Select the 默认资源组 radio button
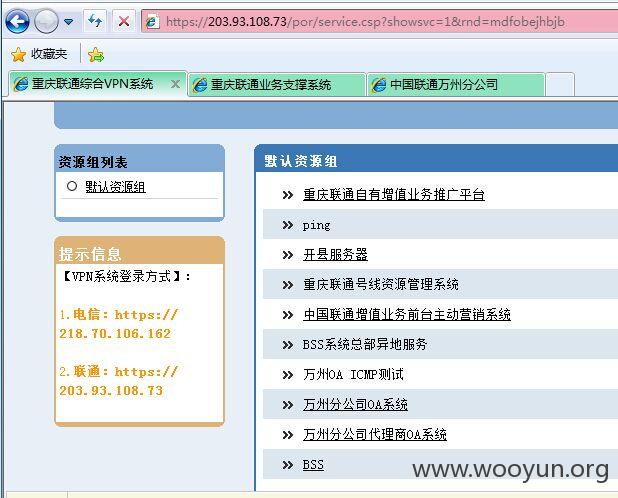This screenshot has width=618, height=498. point(72,186)
